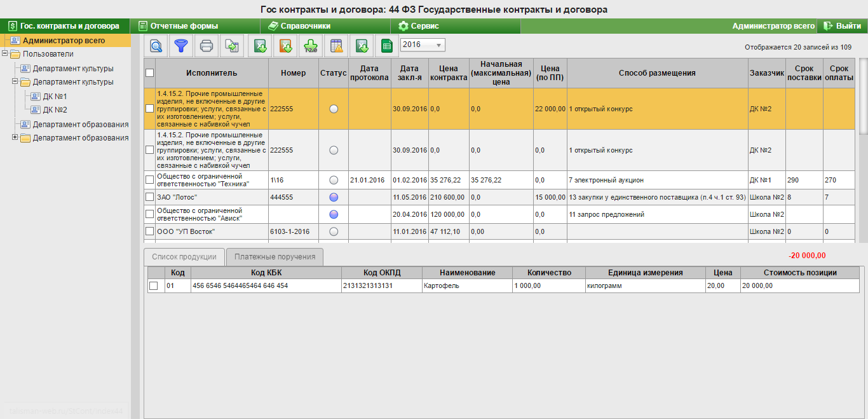This screenshot has height=419, width=868.
Task: Print the contracts list via printer icon
Action: [207, 45]
